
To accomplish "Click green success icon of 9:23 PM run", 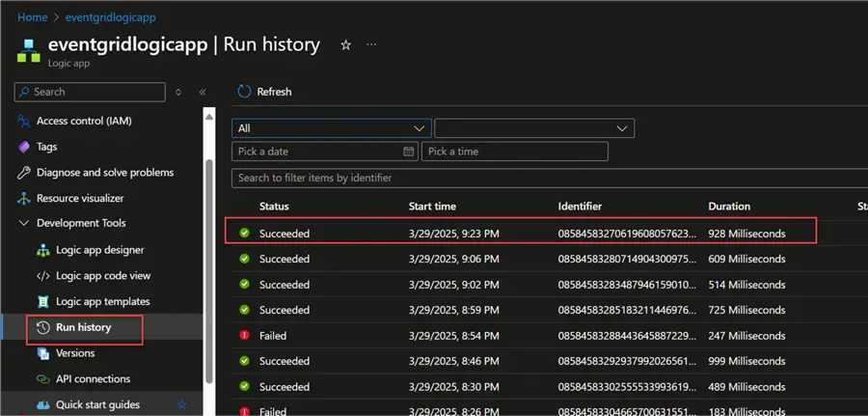I will [x=244, y=234].
